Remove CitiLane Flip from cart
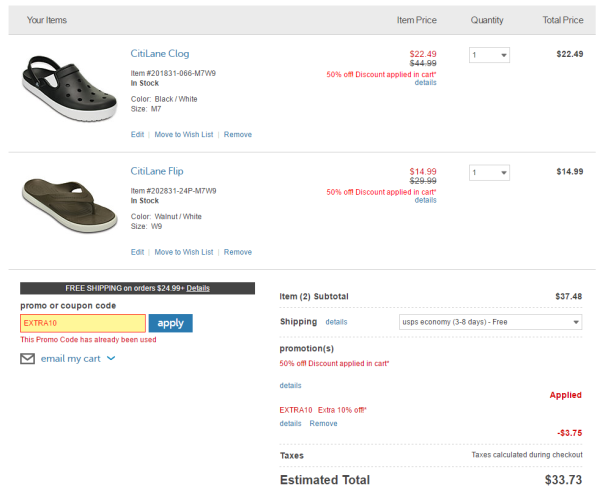 (x=238, y=252)
